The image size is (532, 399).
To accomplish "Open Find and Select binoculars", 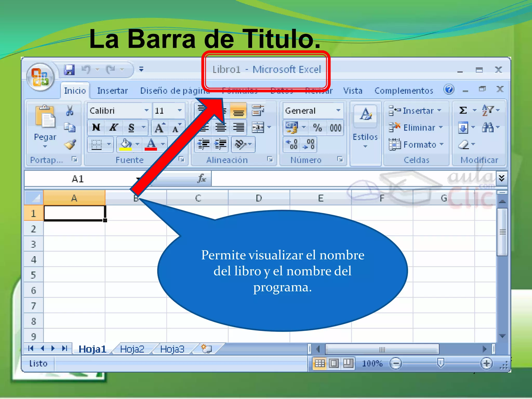I will click(x=488, y=127).
